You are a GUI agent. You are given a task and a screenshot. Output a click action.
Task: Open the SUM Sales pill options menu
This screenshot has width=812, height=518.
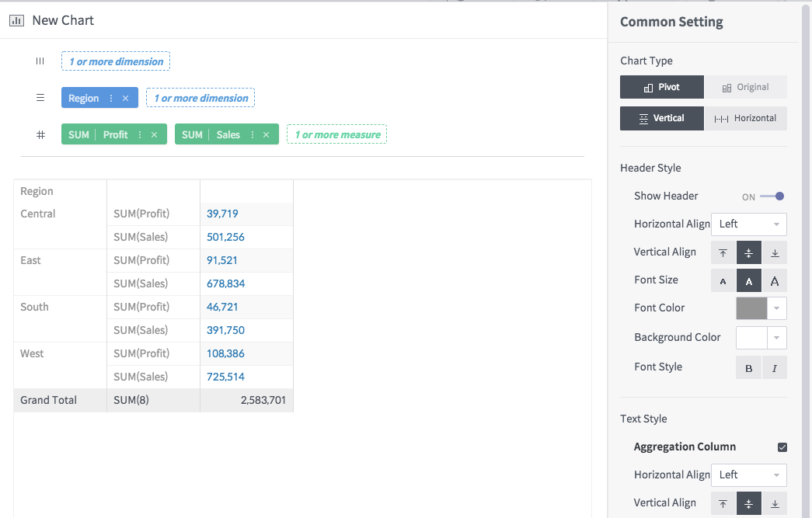pos(253,134)
